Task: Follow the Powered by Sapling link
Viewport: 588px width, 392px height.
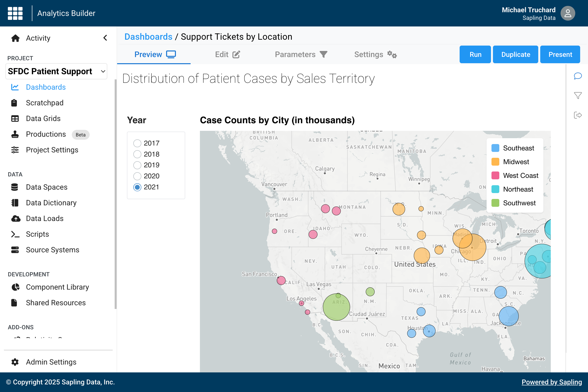Action: pyautogui.click(x=551, y=382)
